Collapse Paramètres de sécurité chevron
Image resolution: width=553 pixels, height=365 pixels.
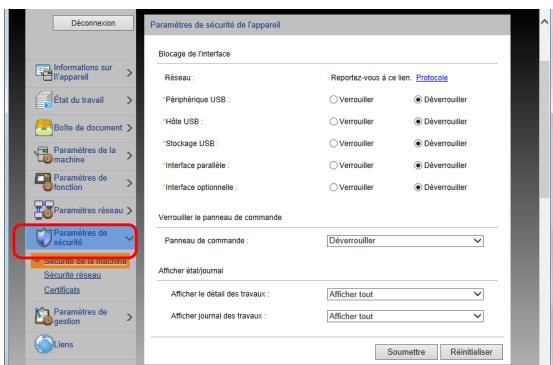[x=129, y=238]
